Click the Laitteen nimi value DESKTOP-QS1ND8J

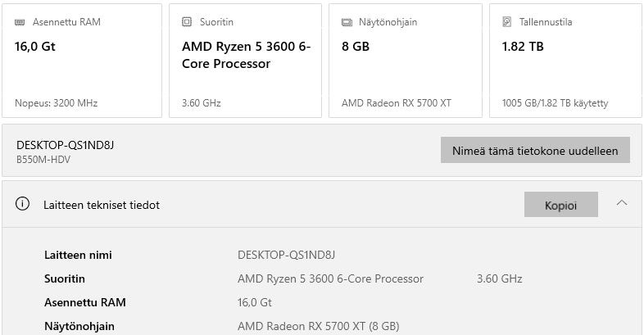pos(286,255)
